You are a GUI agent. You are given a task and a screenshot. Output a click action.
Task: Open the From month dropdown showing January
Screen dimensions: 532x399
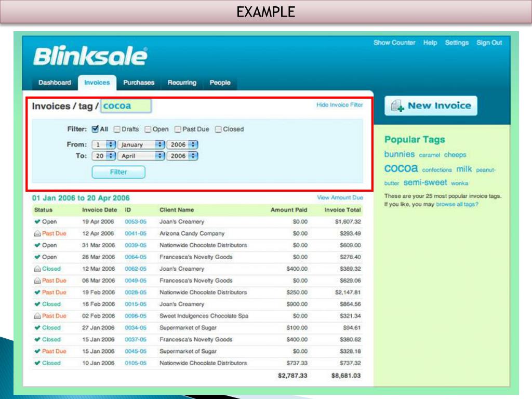point(141,144)
